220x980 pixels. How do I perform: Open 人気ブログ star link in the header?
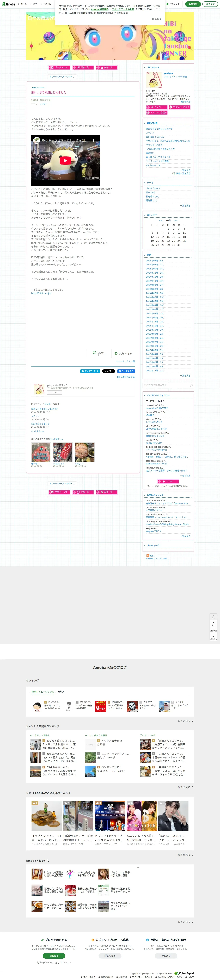click(173, 4)
